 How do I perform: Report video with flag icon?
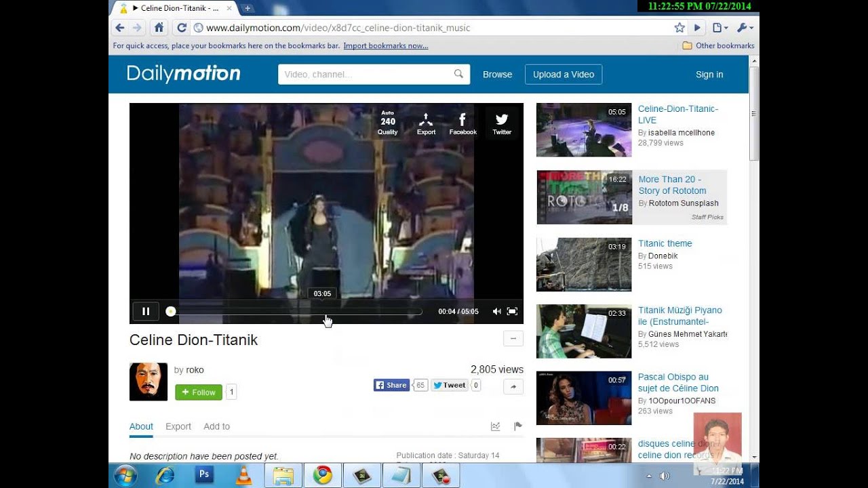[x=518, y=426]
